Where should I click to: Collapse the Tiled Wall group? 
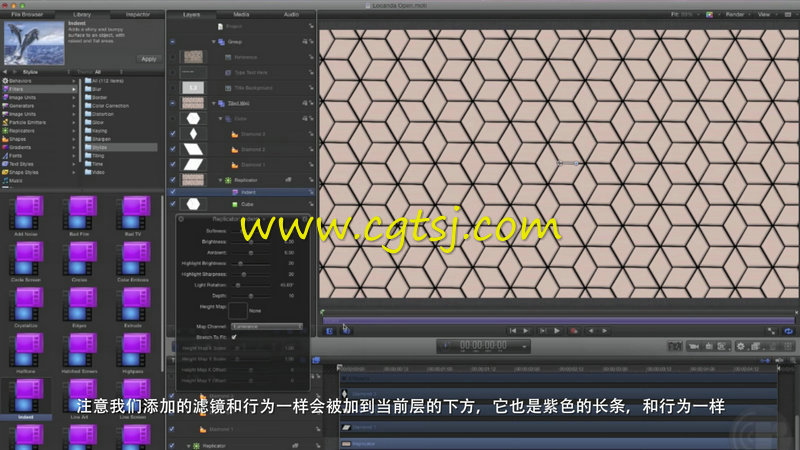click(214, 103)
